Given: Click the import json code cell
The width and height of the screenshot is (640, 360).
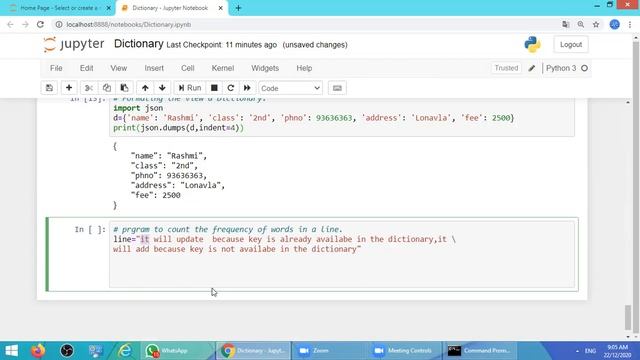Looking at the screenshot, I should [342, 118].
